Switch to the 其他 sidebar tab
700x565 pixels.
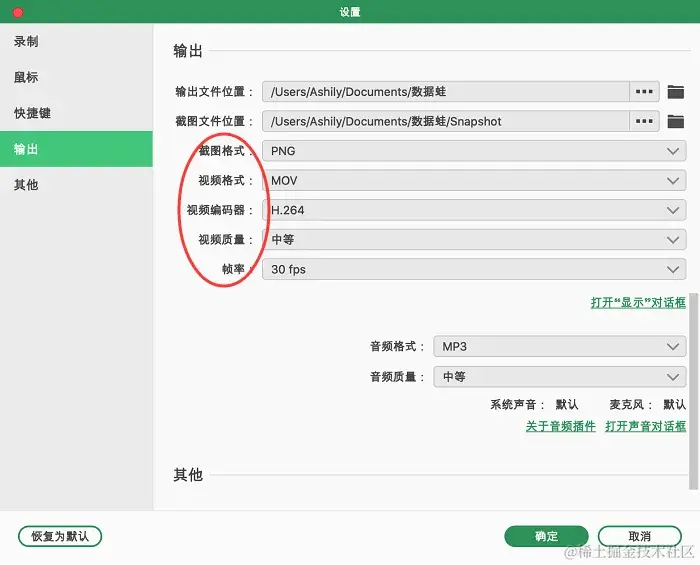point(76,185)
